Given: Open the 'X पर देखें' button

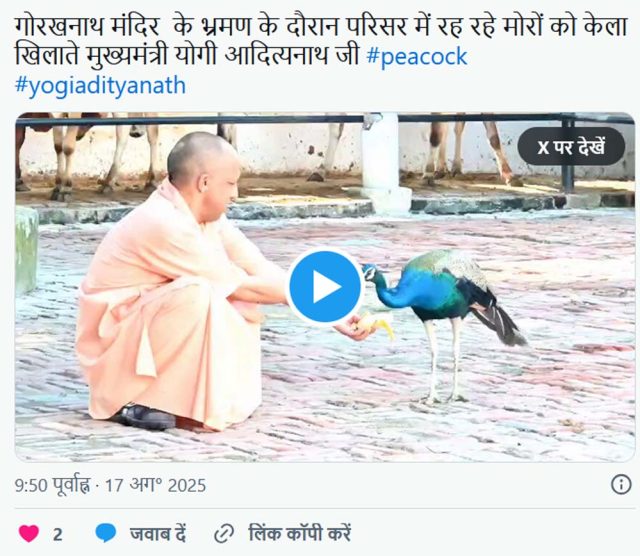Looking at the screenshot, I should point(571,146).
